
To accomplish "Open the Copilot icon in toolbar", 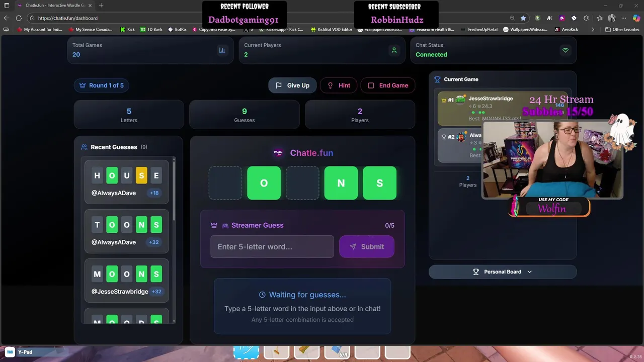I will click(x=636, y=18).
